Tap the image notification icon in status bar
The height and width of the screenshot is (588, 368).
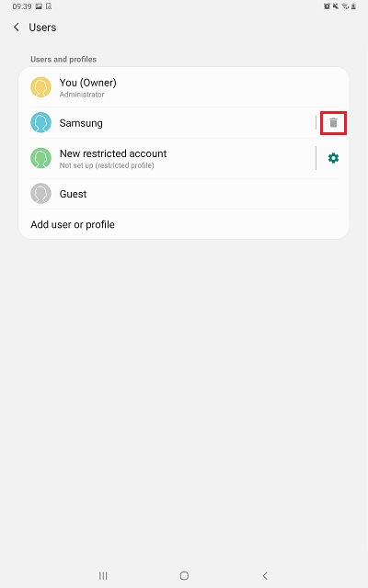point(39,6)
